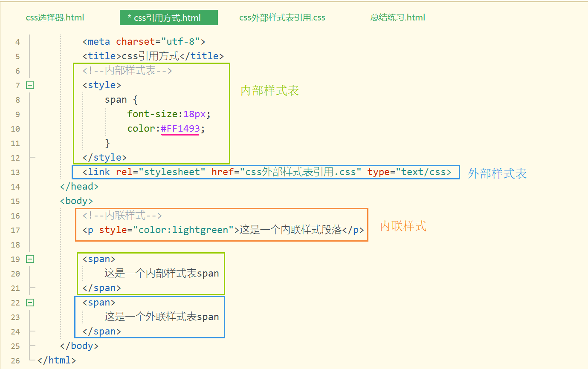This screenshot has width=588, height=369.
Task: Click the font-size property
Action: (x=152, y=114)
